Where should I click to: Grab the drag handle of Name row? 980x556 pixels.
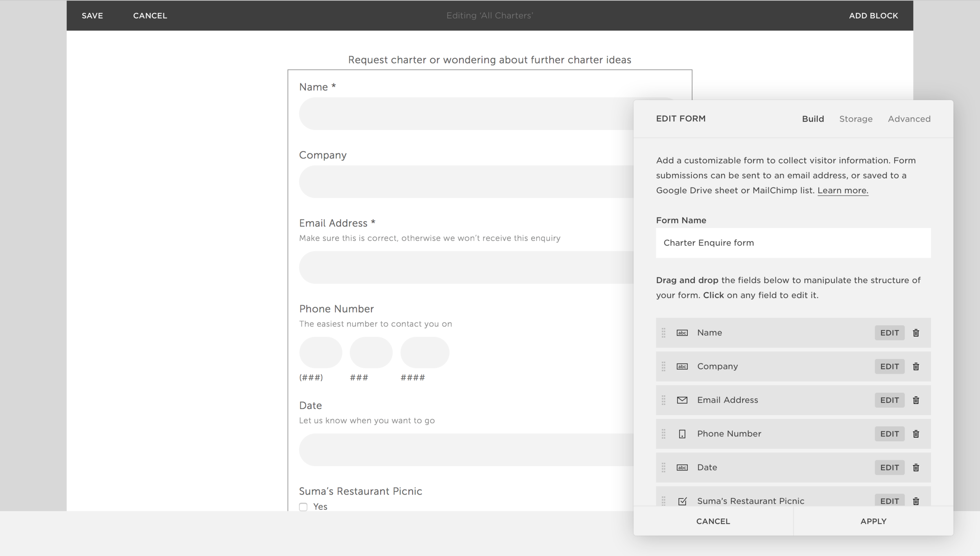[x=663, y=333]
